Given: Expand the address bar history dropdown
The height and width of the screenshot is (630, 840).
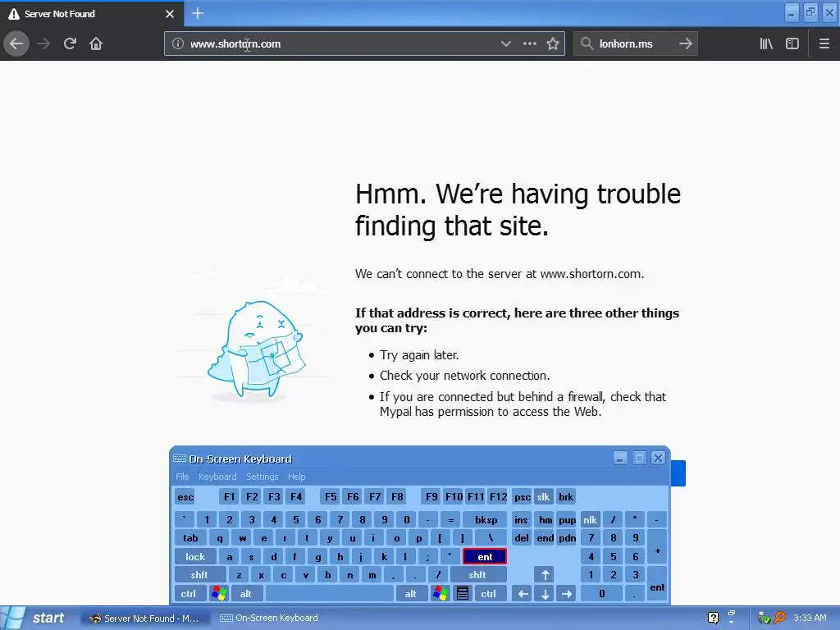Looking at the screenshot, I should [505, 44].
